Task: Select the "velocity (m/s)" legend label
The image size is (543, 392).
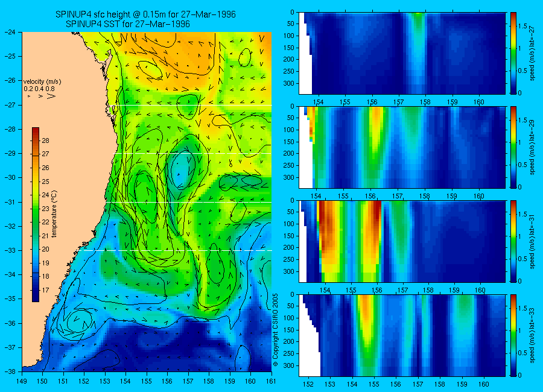Action: coord(42,82)
